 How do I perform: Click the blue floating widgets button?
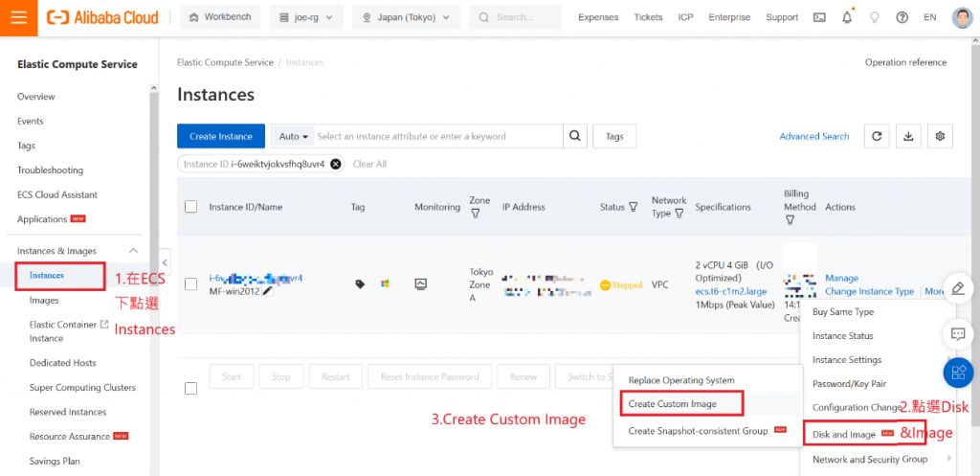[x=957, y=373]
